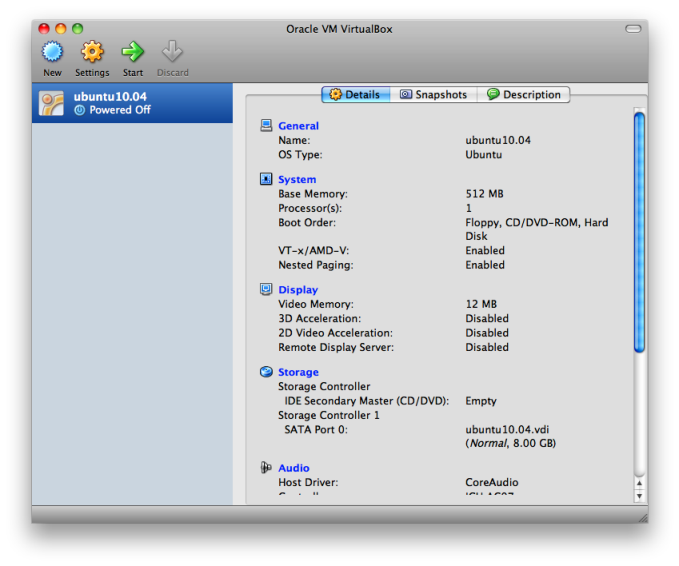
Task: Click the window resize grip corner
Action: 643,517
